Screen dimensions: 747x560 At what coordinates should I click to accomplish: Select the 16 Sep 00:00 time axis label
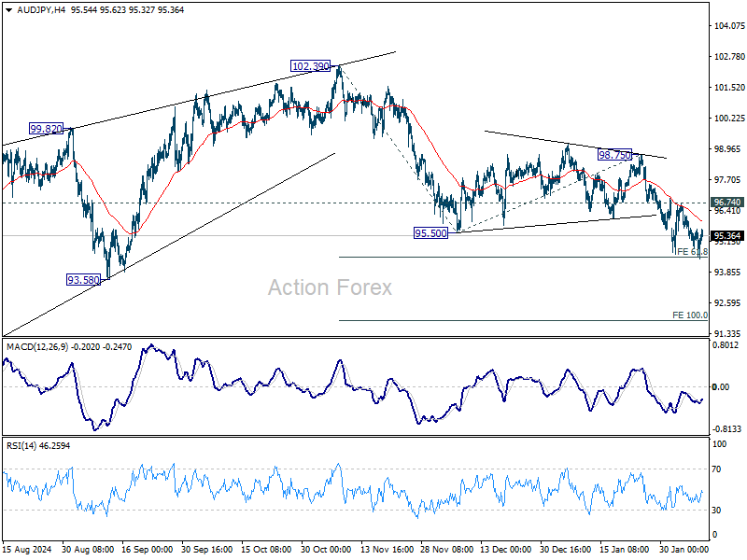(x=148, y=550)
